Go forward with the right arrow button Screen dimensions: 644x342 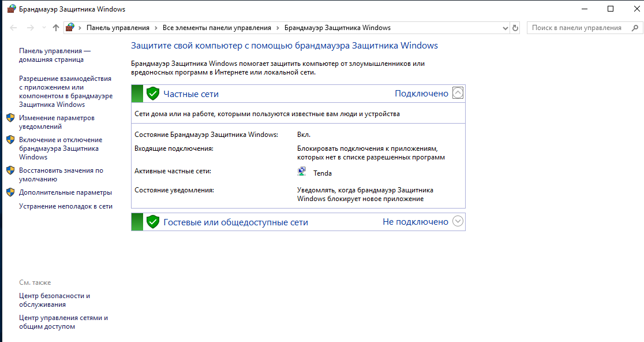(31, 28)
